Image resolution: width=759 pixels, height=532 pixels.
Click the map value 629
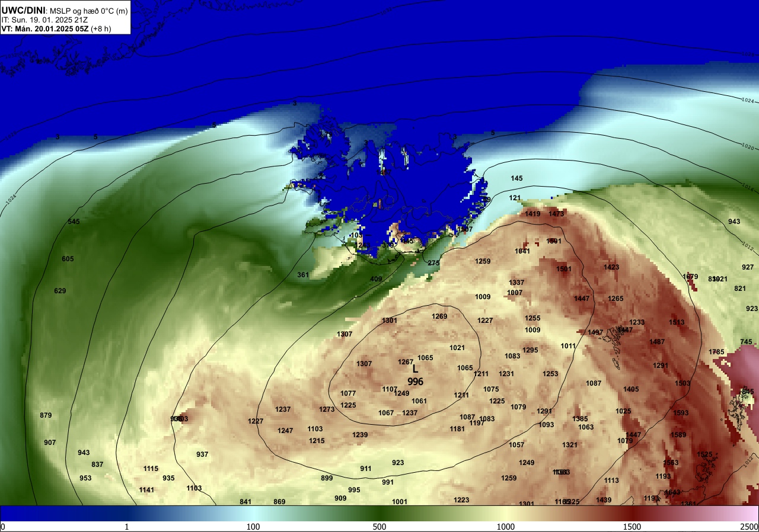(x=60, y=291)
